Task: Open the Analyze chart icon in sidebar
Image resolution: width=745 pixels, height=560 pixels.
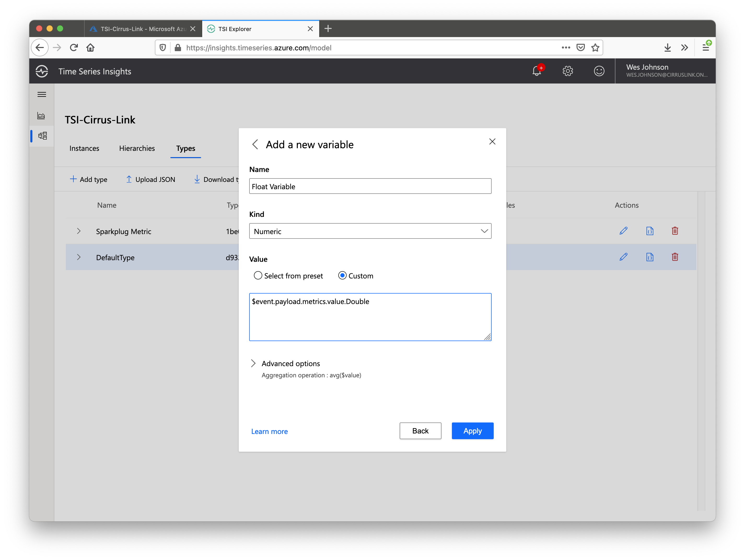Action: [42, 116]
